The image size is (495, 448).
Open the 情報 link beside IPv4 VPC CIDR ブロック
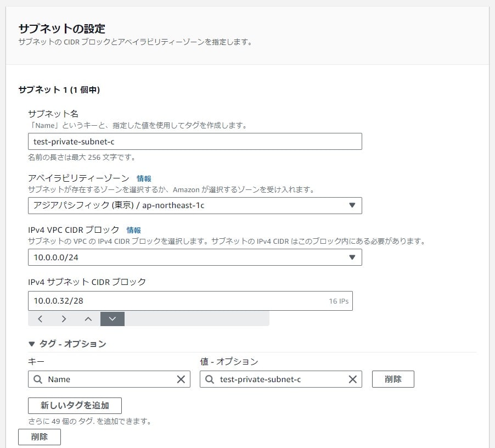134,230
